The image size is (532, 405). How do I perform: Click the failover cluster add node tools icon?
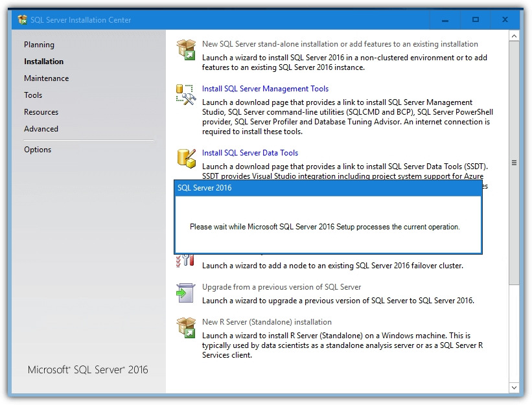[x=185, y=261]
